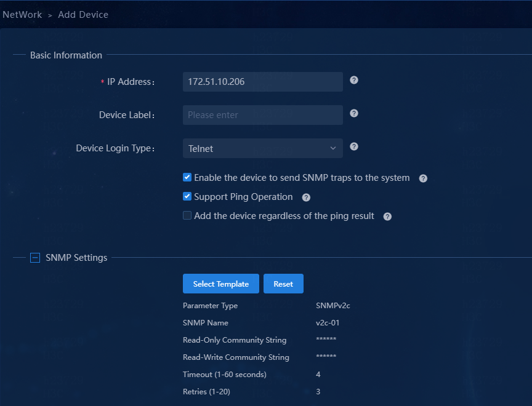This screenshot has height=406, width=532.
Task: Click the Select Template button
Action: pyautogui.click(x=221, y=284)
